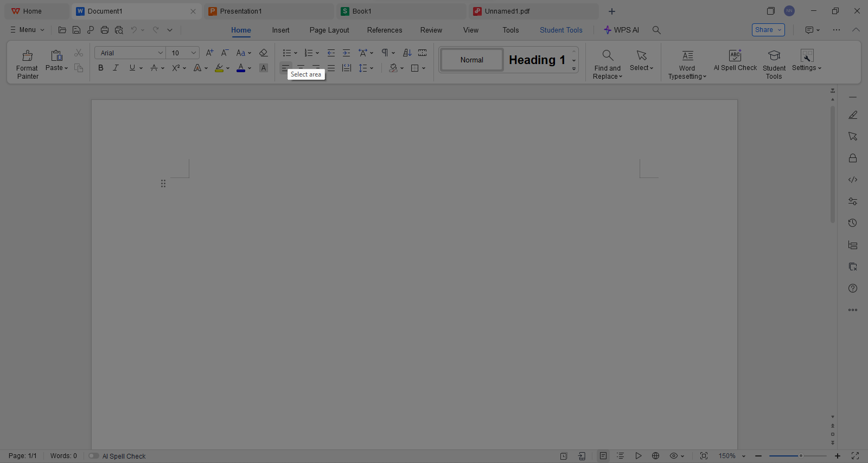Click the Student Tools ribbon icon
868x463 pixels.
click(x=774, y=56)
